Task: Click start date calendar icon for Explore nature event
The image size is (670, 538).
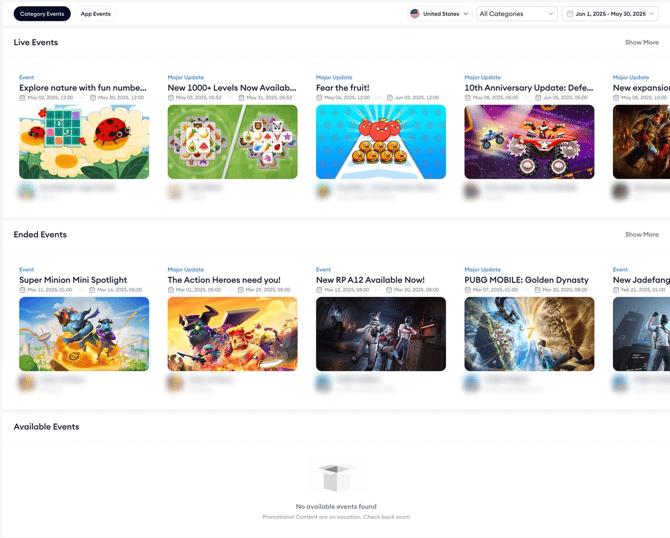Action: click(22, 98)
